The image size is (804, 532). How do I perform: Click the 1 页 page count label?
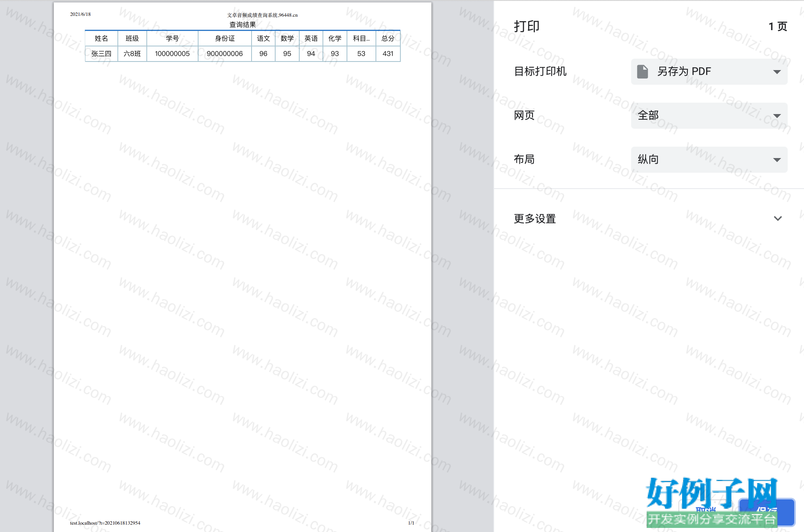[777, 26]
